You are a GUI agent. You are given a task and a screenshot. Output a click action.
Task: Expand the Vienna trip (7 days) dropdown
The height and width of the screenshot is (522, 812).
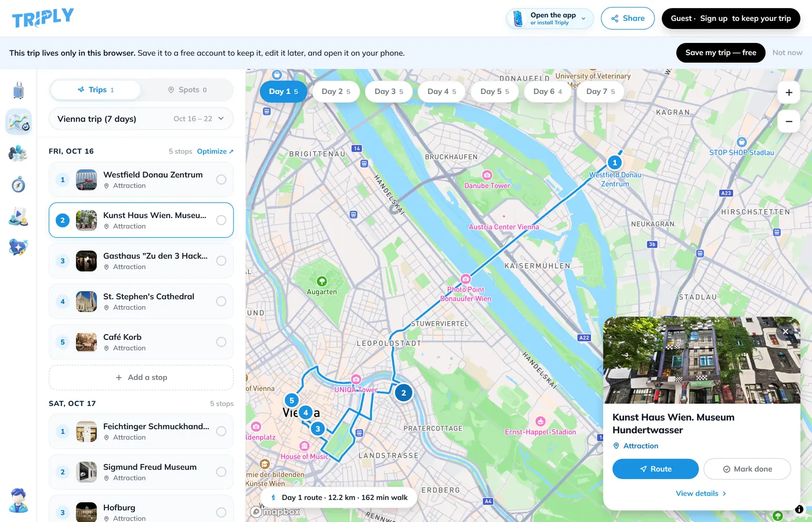click(x=141, y=119)
